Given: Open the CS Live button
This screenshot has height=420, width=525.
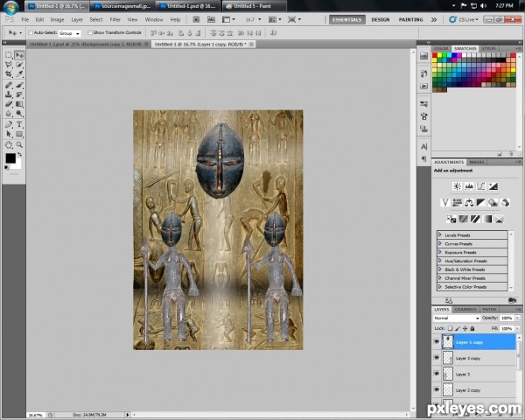Looking at the screenshot, I should (464, 19).
